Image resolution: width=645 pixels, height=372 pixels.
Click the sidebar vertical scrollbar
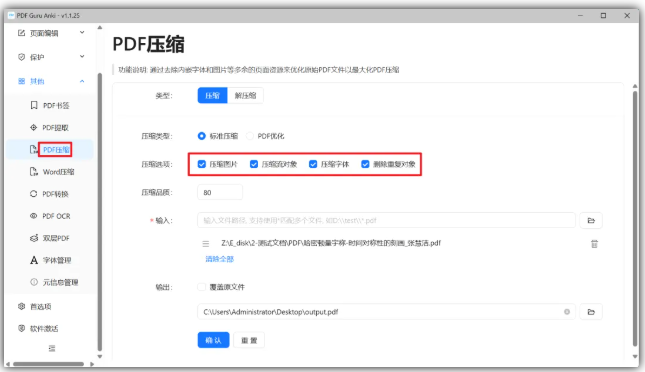pos(100,212)
